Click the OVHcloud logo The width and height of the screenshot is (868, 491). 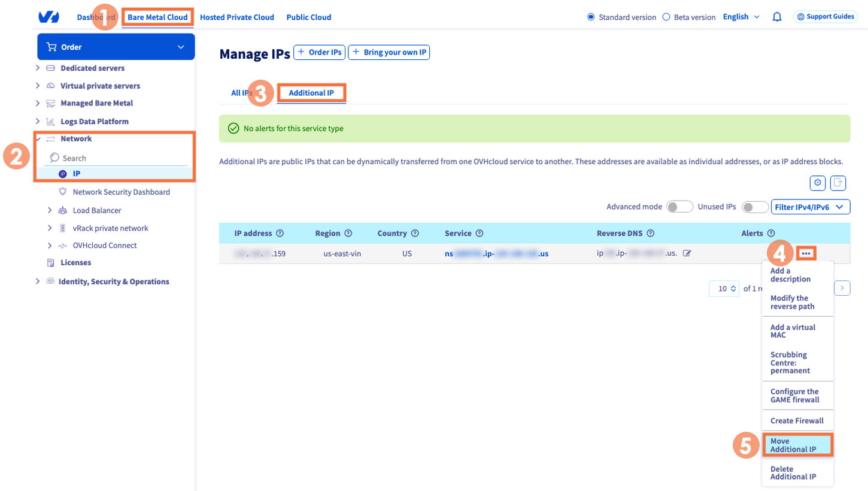tap(49, 17)
